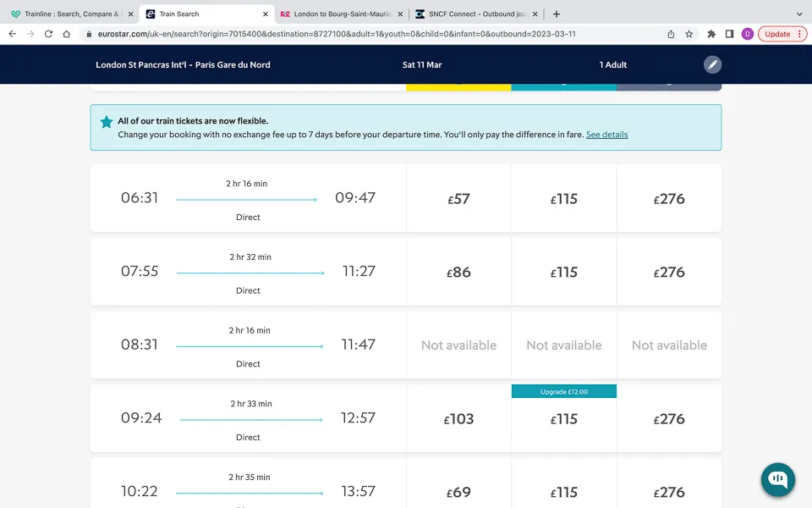
Task: Expand the tab search chevron
Action: click(799, 14)
